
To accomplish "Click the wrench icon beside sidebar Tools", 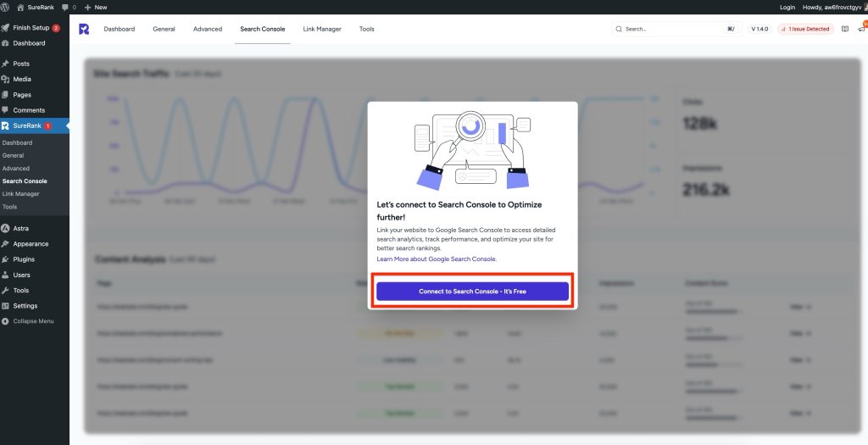I will click(x=5, y=290).
